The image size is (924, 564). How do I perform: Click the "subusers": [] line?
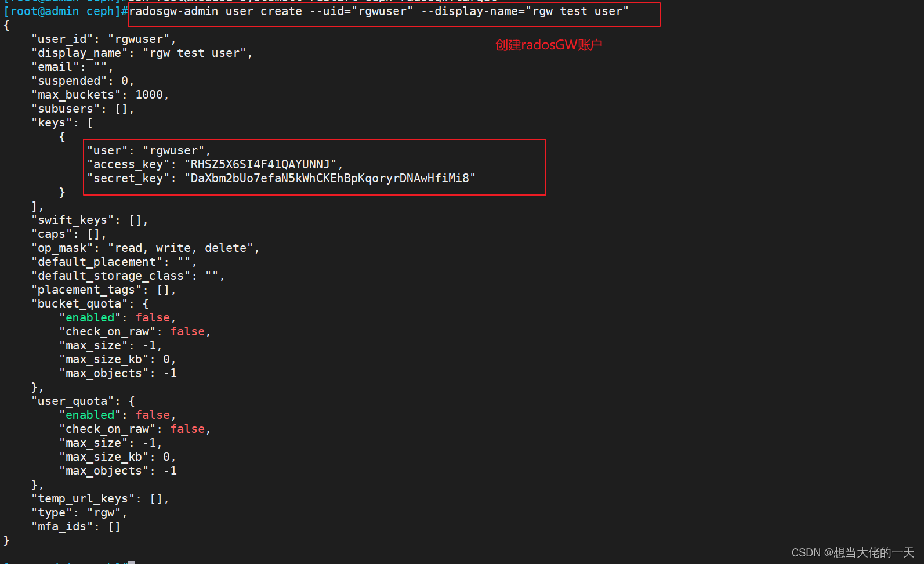(x=83, y=109)
